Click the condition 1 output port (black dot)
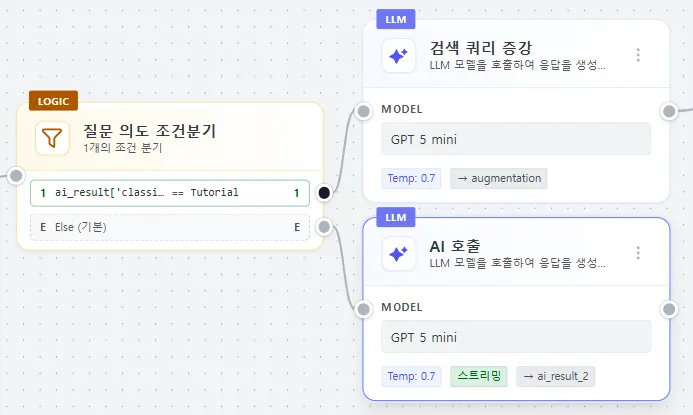Viewport: 693px width, 415px height. [324, 192]
